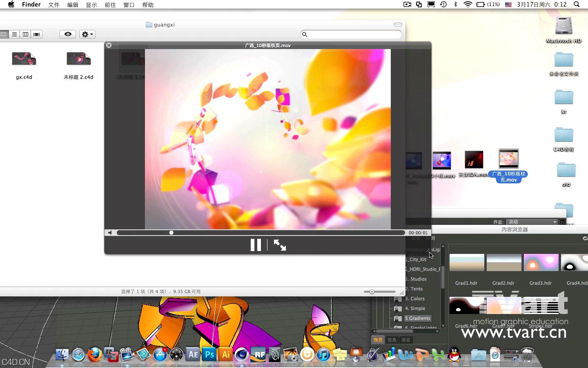This screenshot has height=368, width=588.
Task: Enter full screen in the Quick Look preview
Action: coord(280,245)
